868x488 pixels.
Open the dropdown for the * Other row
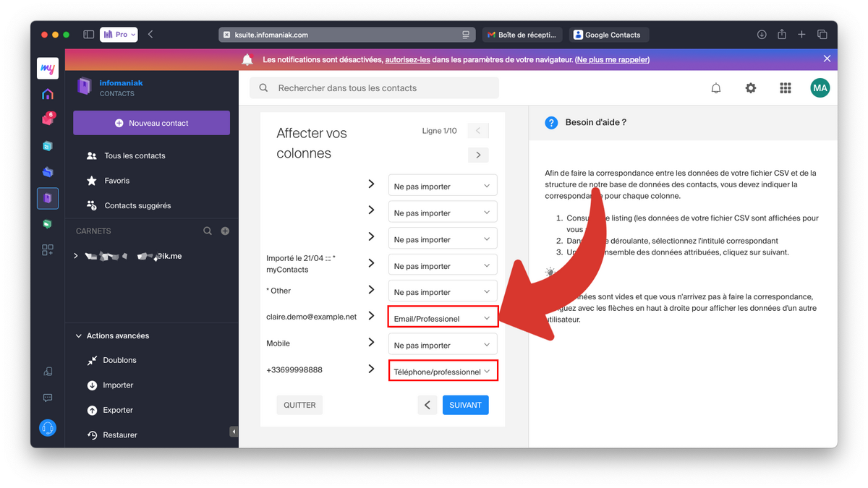click(443, 292)
